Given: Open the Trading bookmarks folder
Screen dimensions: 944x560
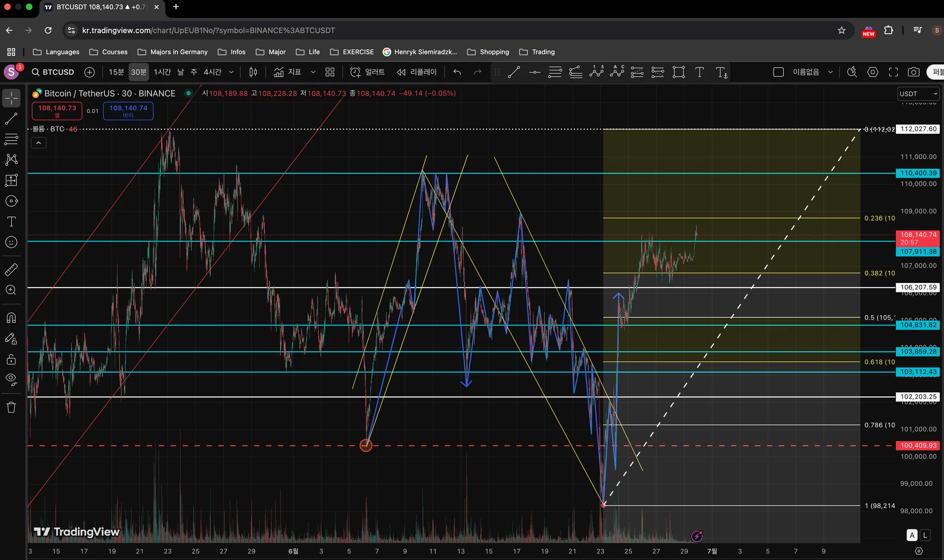Looking at the screenshot, I should (x=537, y=52).
